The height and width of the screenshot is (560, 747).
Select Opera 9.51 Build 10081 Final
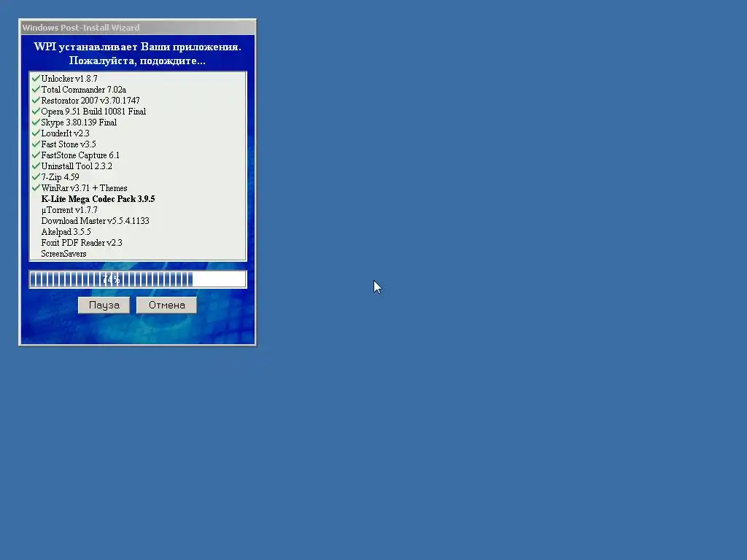click(x=93, y=112)
